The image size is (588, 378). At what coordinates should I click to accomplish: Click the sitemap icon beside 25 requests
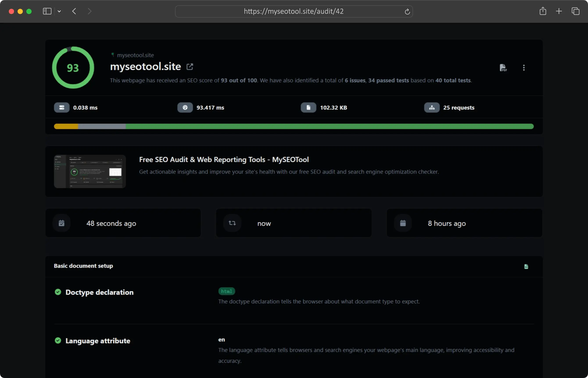click(x=432, y=108)
